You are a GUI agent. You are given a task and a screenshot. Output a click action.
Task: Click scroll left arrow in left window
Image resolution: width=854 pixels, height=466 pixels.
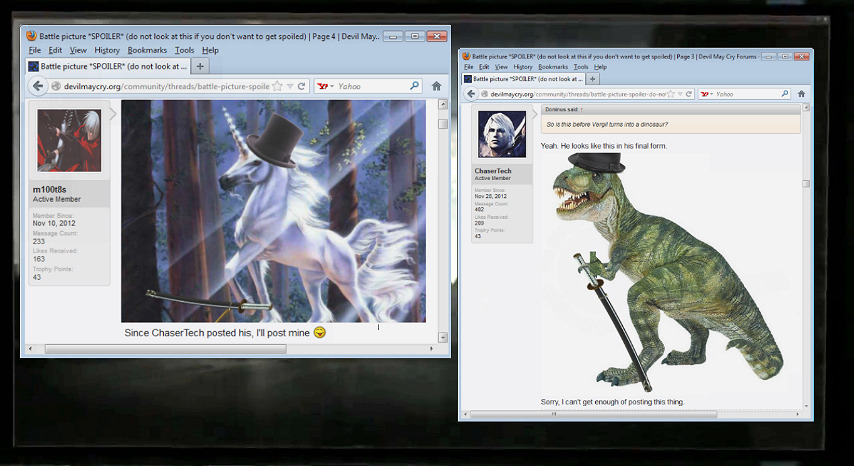[x=30, y=349]
